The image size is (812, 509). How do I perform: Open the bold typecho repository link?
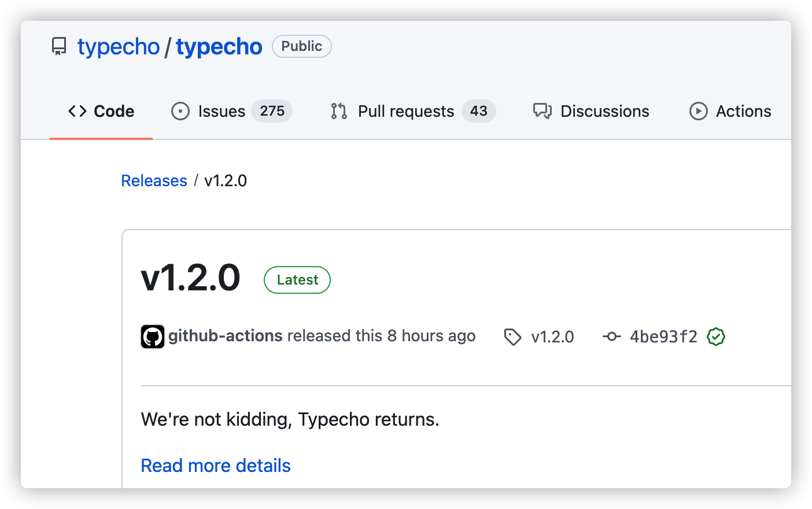(x=219, y=47)
